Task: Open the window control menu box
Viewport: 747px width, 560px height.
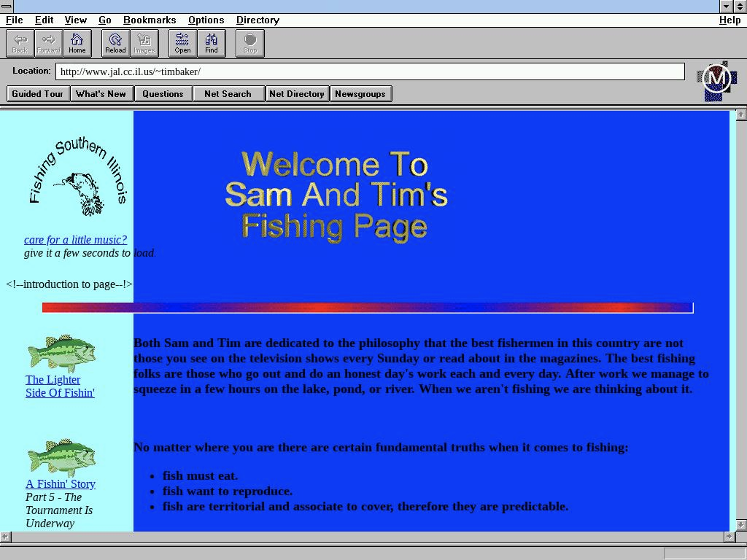Action: point(7,7)
